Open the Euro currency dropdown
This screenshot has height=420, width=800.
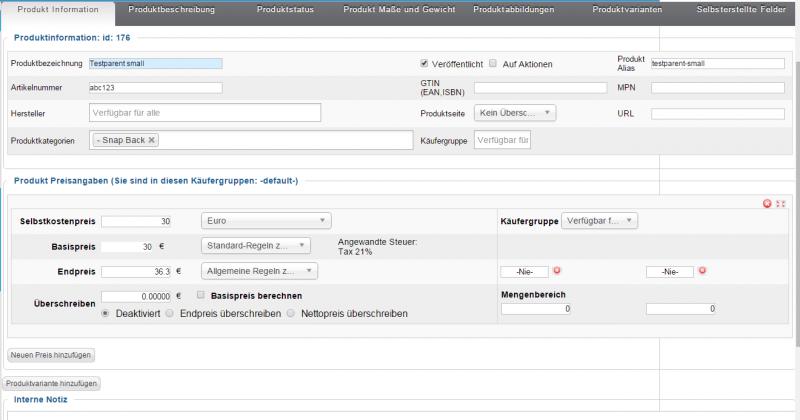266,221
